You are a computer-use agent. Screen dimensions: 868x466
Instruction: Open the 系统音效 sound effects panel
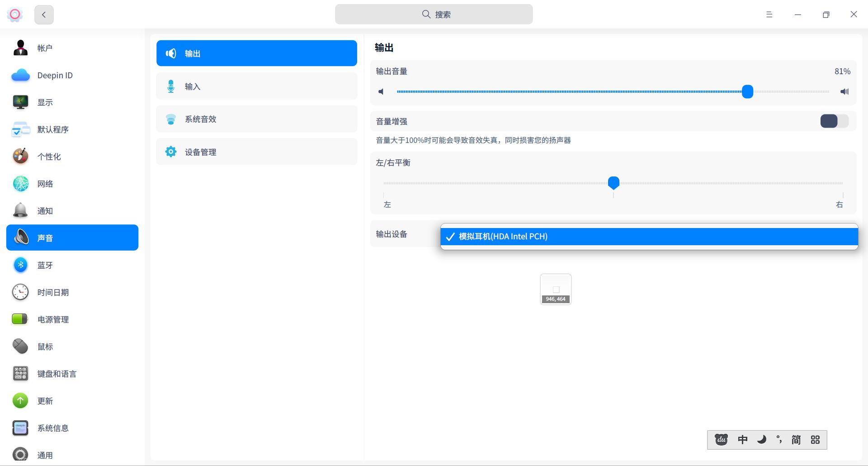click(x=256, y=119)
